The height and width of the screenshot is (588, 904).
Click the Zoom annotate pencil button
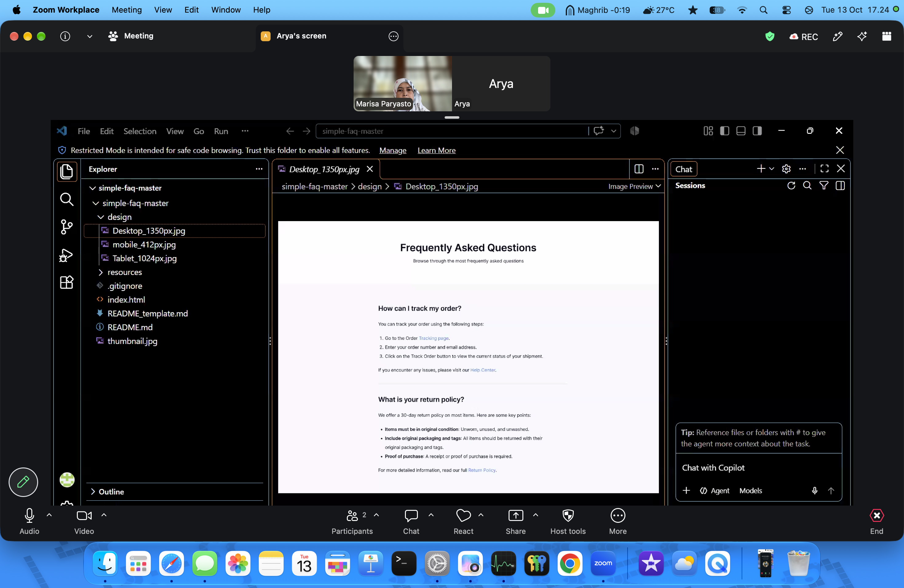point(23,482)
